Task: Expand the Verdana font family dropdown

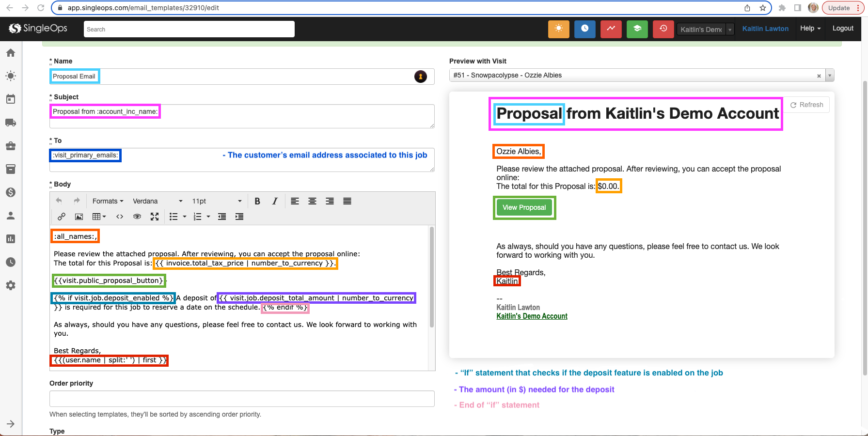Action: [x=158, y=201]
